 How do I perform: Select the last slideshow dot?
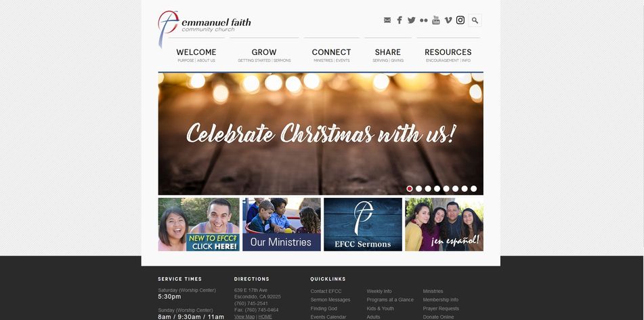[473, 188]
